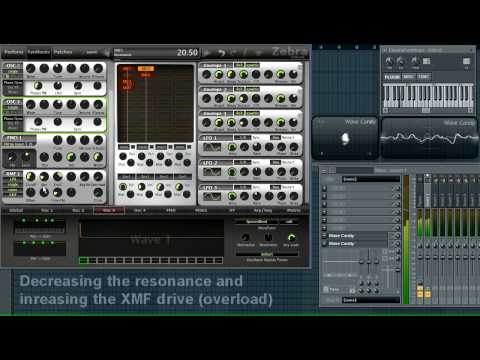Toggle the second mixer effect slot on/off
The width and height of the screenshot is (480, 360).
[x=324, y=196]
